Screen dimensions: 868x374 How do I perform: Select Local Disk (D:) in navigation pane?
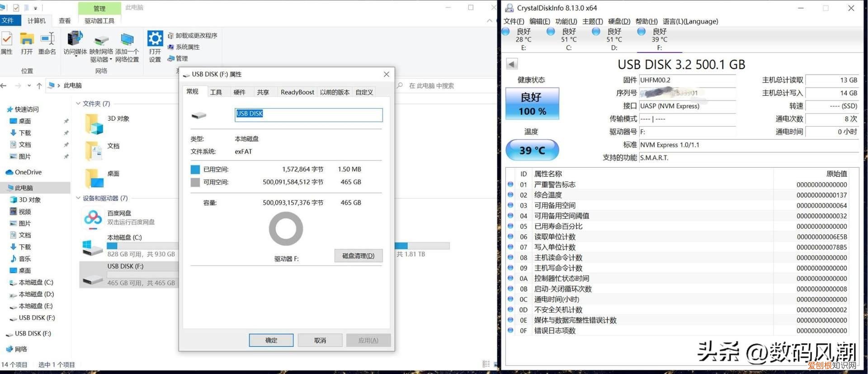[x=36, y=294]
